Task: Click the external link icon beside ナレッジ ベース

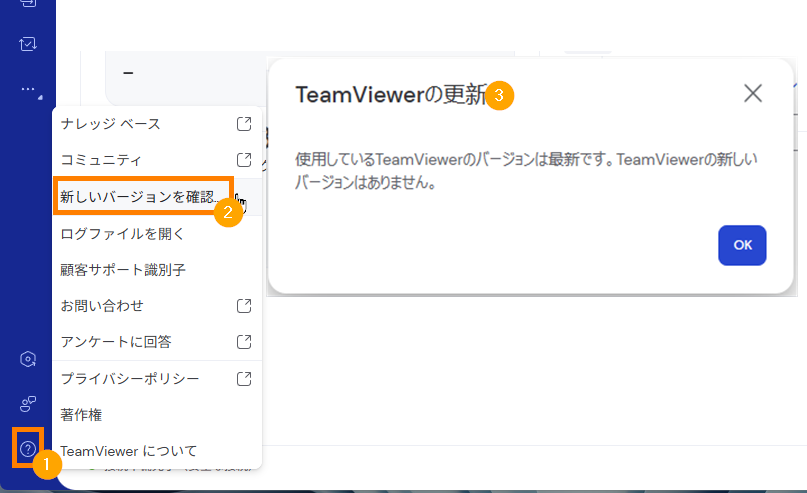Action: [x=244, y=124]
